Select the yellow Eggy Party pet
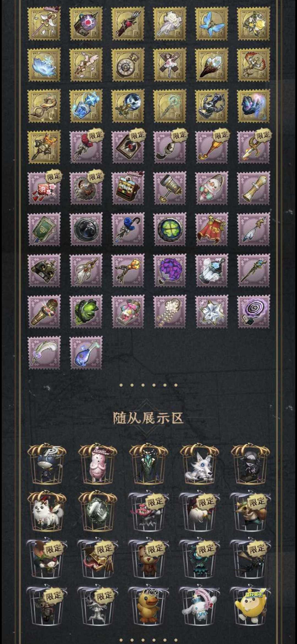This screenshot has height=644, width=297. point(250,605)
